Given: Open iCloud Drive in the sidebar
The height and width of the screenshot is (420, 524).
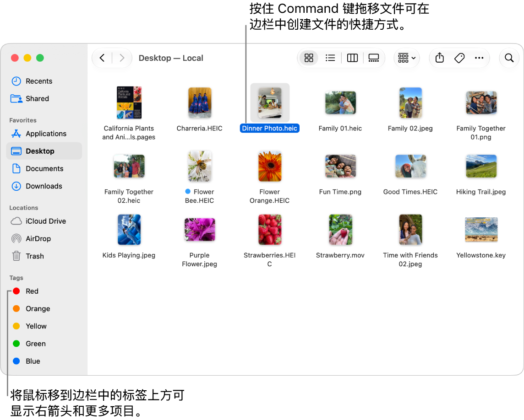Looking at the screenshot, I should coord(44,221).
